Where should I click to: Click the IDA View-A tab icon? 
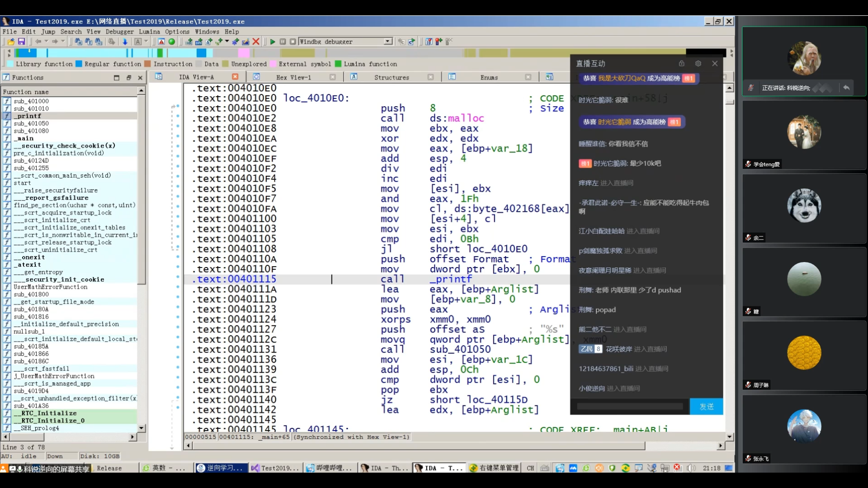(x=159, y=77)
